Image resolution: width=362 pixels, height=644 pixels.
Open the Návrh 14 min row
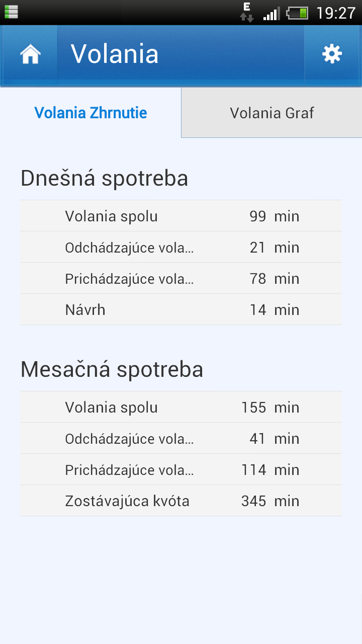[x=181, y=310]
